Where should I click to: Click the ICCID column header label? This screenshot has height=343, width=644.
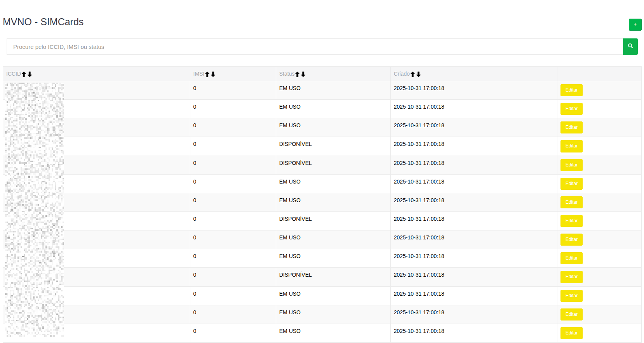[x=14, y=74]
